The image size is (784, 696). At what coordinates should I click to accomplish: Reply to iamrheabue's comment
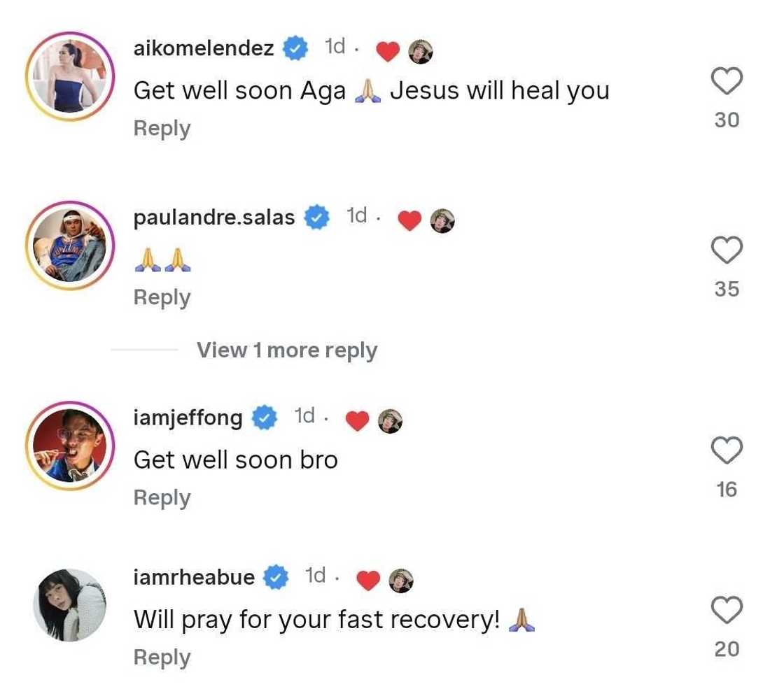[162, 658]
